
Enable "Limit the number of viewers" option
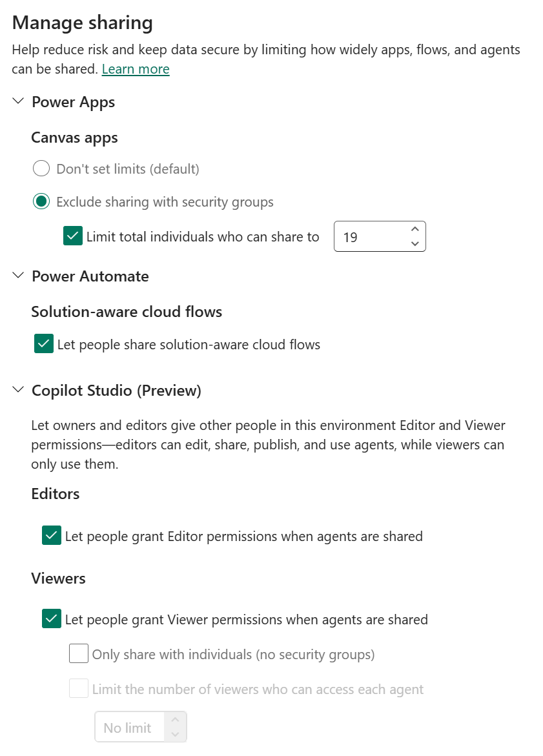[x=78, y=688]
